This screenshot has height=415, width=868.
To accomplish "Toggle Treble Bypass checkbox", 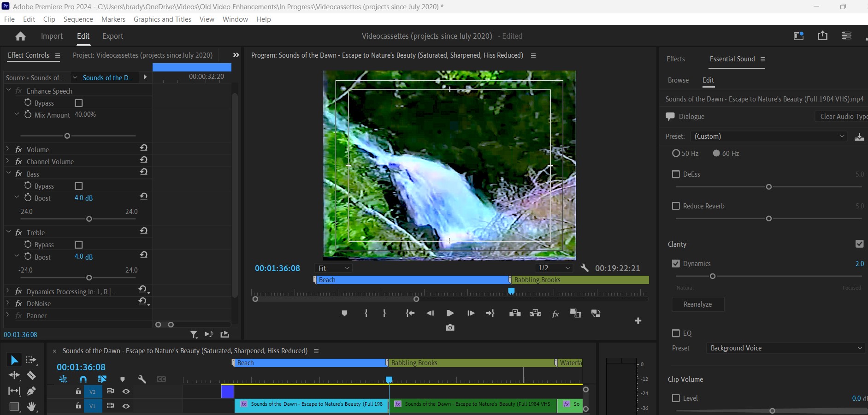I will [x=79, y=244].
